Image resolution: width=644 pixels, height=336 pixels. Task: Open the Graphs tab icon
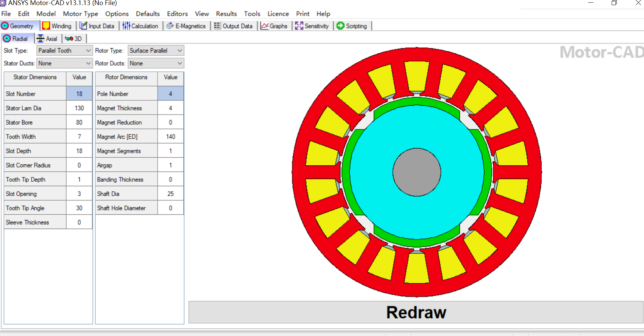coord(264,26)
